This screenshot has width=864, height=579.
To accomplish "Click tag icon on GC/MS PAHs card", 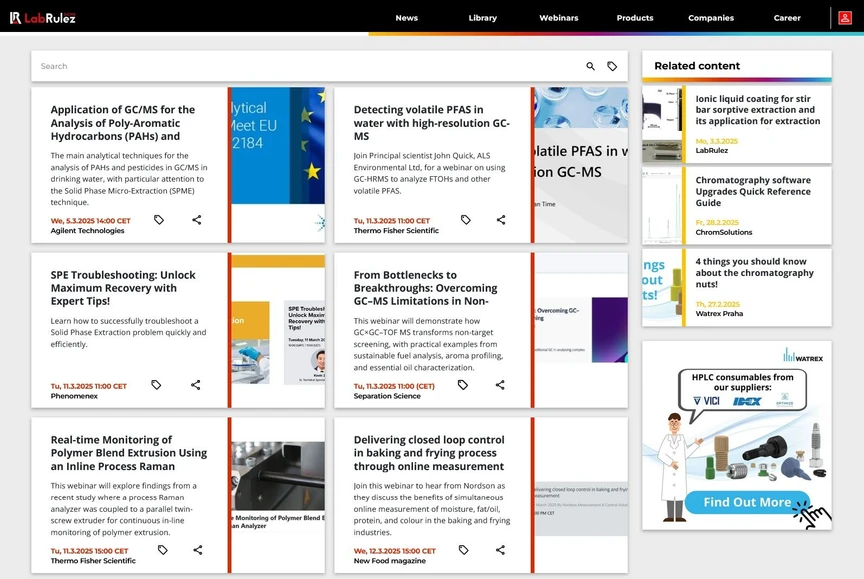I will 159,220.
